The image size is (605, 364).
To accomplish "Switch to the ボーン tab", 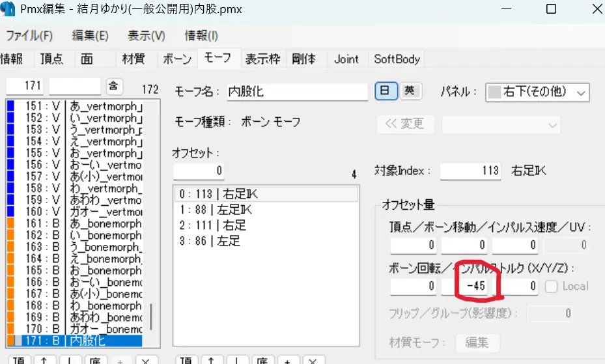I will [x=178, y=59].
